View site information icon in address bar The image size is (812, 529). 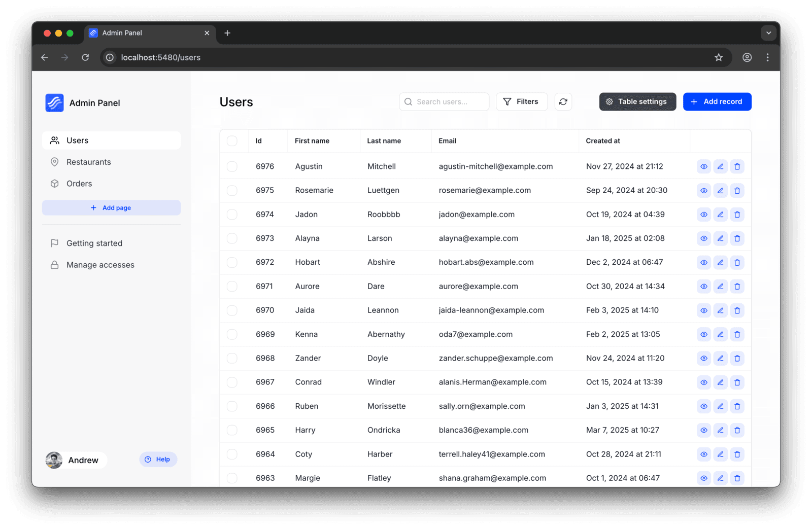110,57
